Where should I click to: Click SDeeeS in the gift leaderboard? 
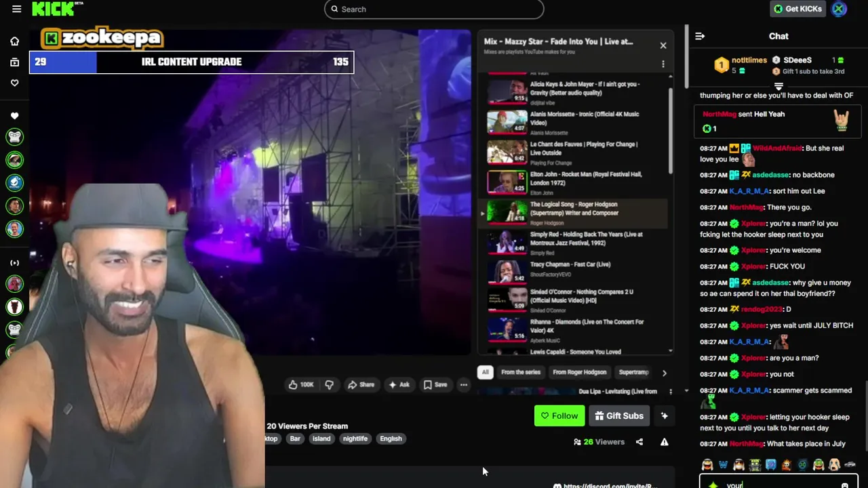point(797,60)
